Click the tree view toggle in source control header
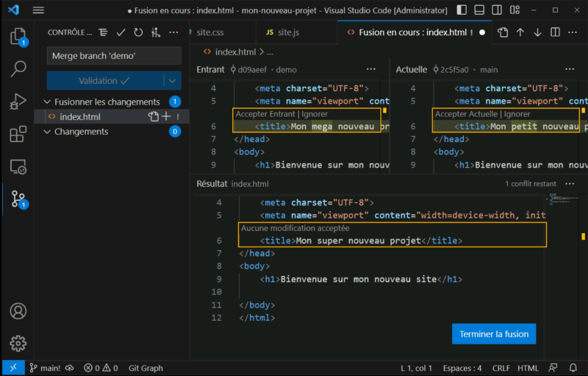The width and height of the screenshot is (588, 376). click(x=103, y=32)
